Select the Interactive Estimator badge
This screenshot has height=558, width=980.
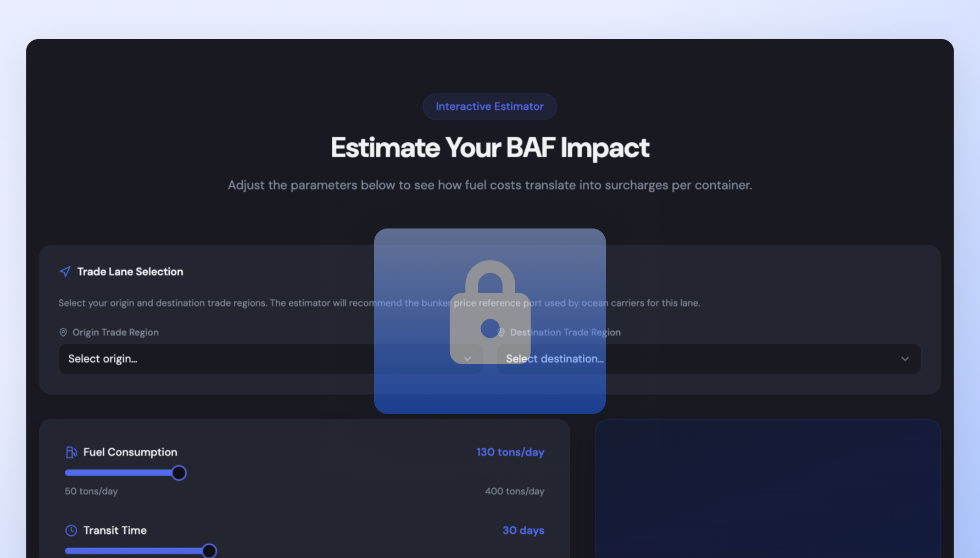tap(489, 107)
